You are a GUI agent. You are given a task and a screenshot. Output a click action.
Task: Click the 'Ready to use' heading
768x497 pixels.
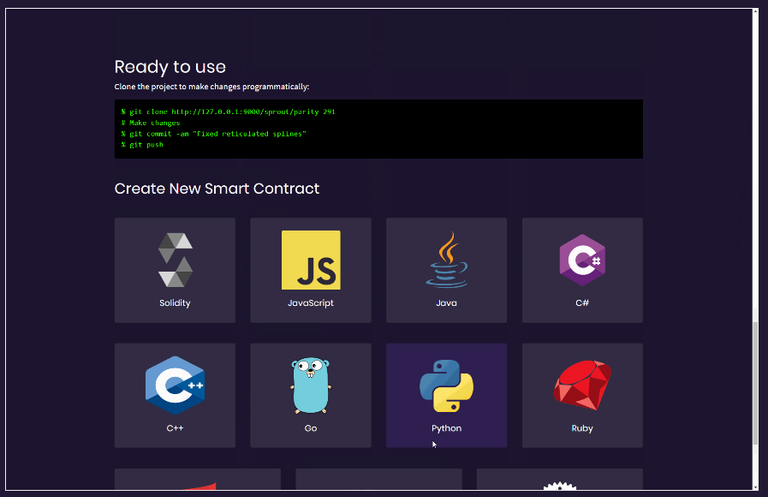[170, 67]
